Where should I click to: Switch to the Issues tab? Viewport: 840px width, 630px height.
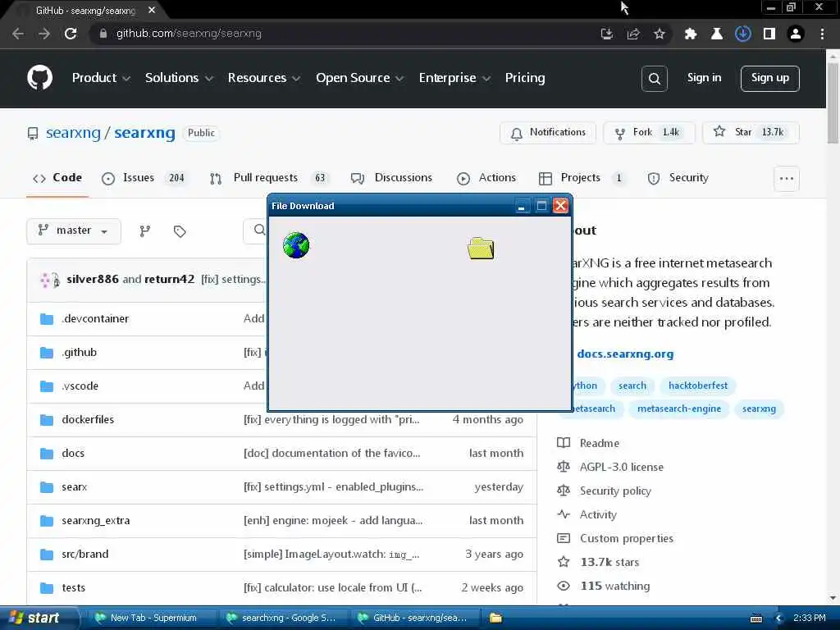(x=144, y=178)
